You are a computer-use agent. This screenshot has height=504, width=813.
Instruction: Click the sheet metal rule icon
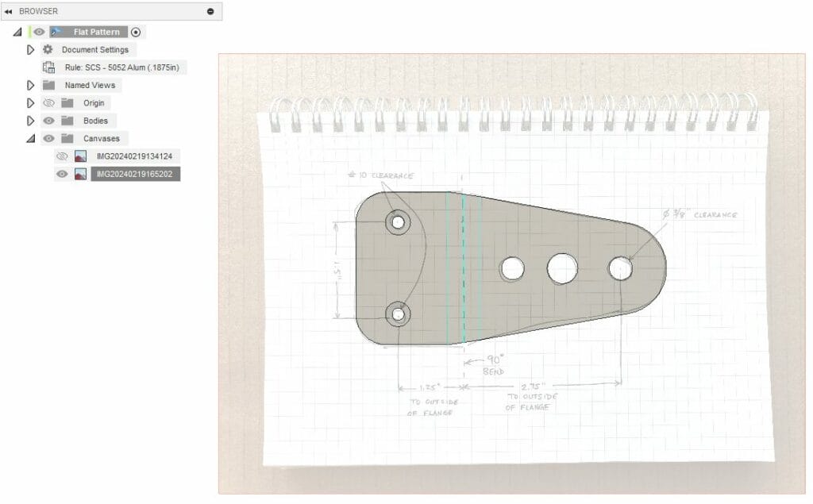(48, 67)
